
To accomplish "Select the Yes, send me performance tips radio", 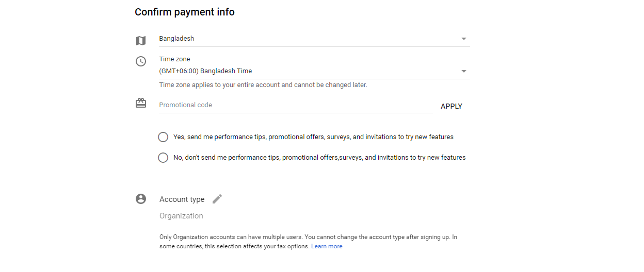I will tap(163, 137).
